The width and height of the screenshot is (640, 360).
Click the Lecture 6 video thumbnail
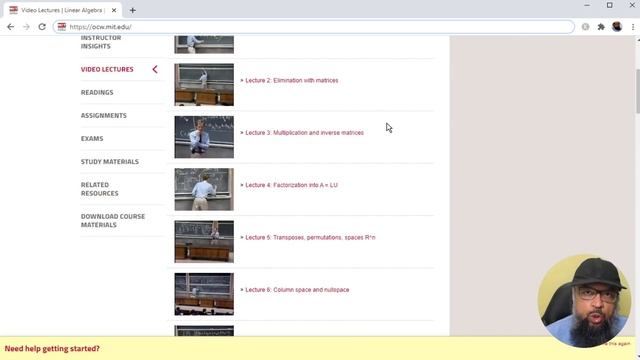point(204,294)
